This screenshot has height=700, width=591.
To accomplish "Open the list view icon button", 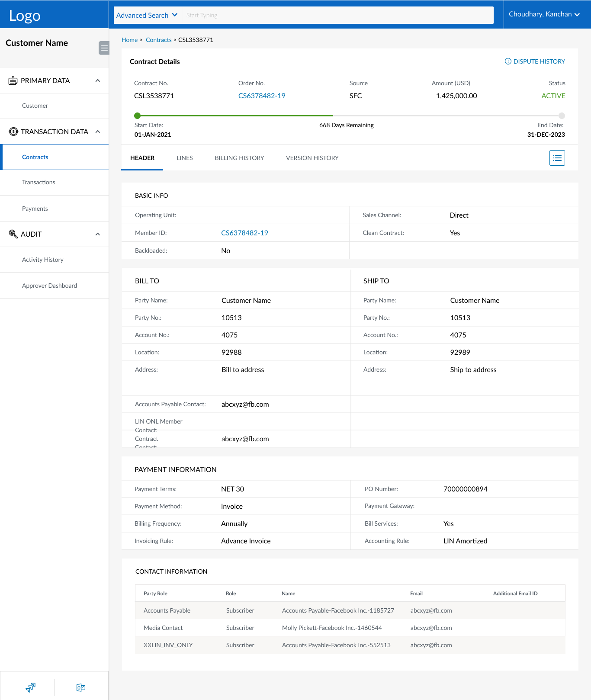I will pyautogui.click(x=557, y=158).
